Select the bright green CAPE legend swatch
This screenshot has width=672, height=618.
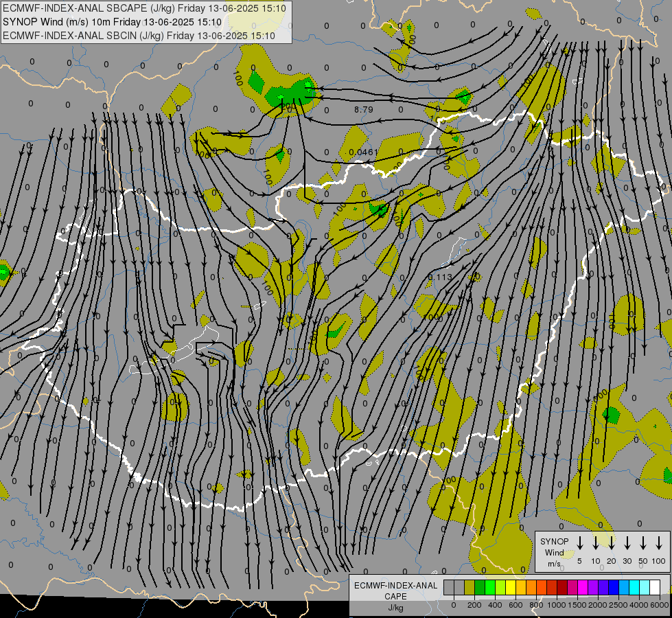(490, 588)
